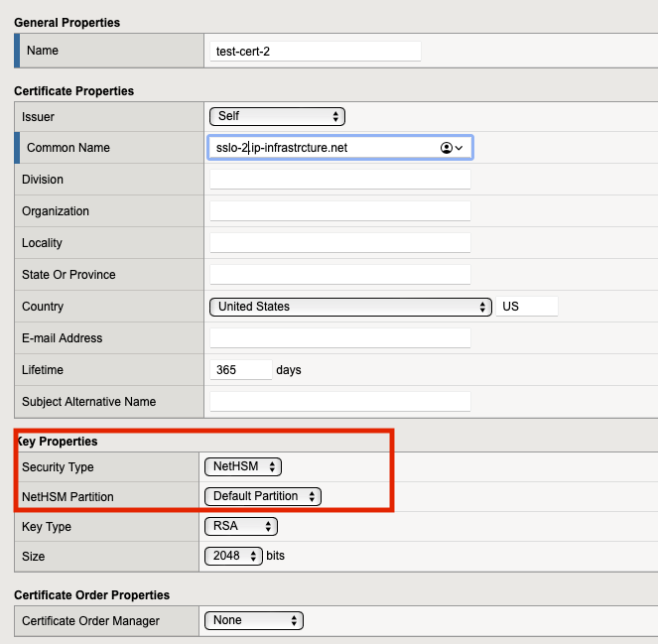Open the Security Type dropdown
This screenshot has height=644, width=658.
[x=243, y=466]
